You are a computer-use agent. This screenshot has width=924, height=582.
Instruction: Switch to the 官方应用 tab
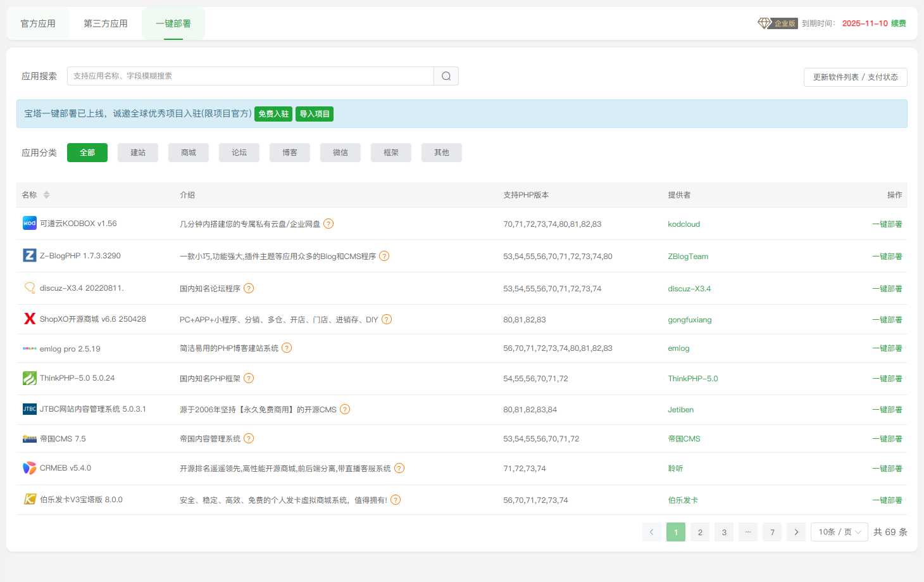(38, 23)
